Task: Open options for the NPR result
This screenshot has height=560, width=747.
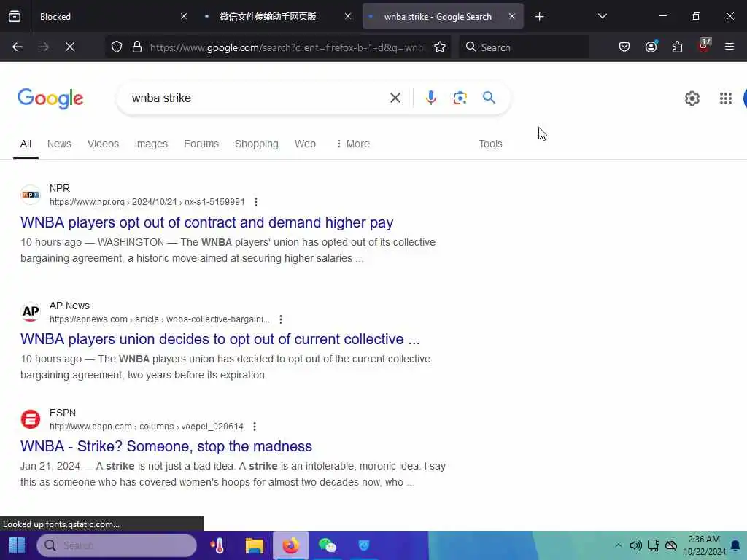Action: 256,202
